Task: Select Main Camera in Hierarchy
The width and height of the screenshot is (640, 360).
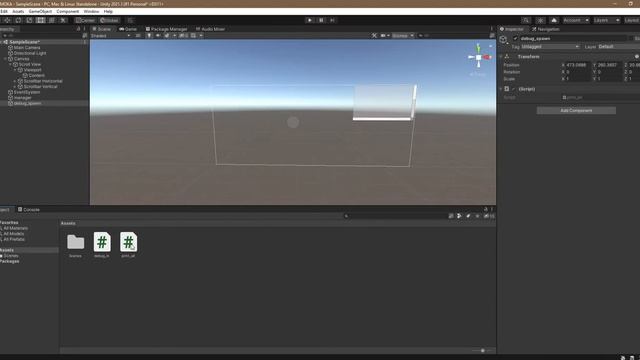Action: click(x=27, y=48)
